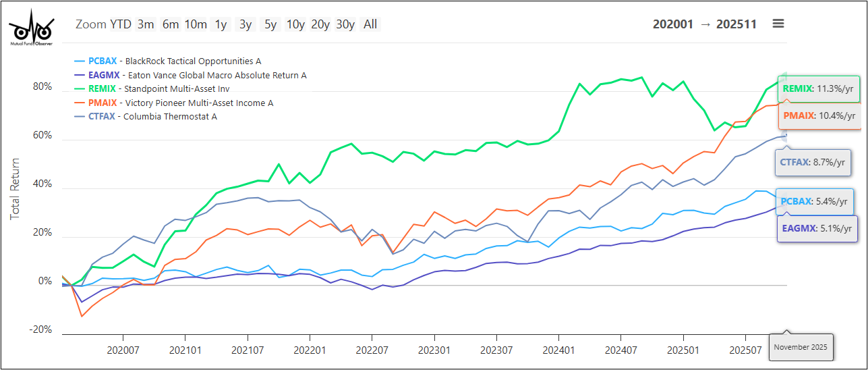Pick the 5y zoom range

270,24
